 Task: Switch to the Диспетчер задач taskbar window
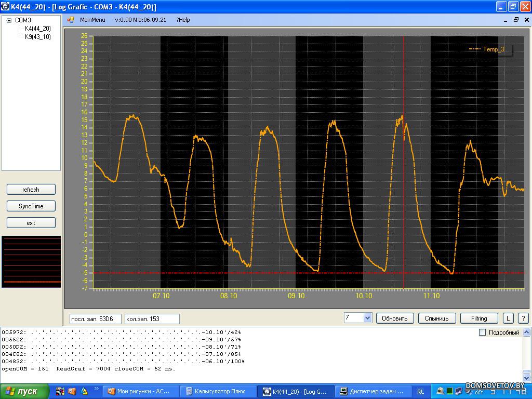click(x=373, y=392)
